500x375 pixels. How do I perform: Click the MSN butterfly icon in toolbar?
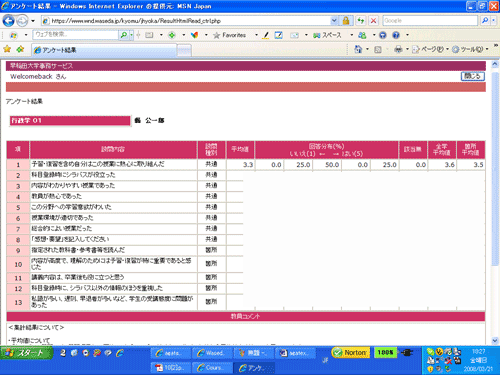pyautogui.click(x=194, y=35)
